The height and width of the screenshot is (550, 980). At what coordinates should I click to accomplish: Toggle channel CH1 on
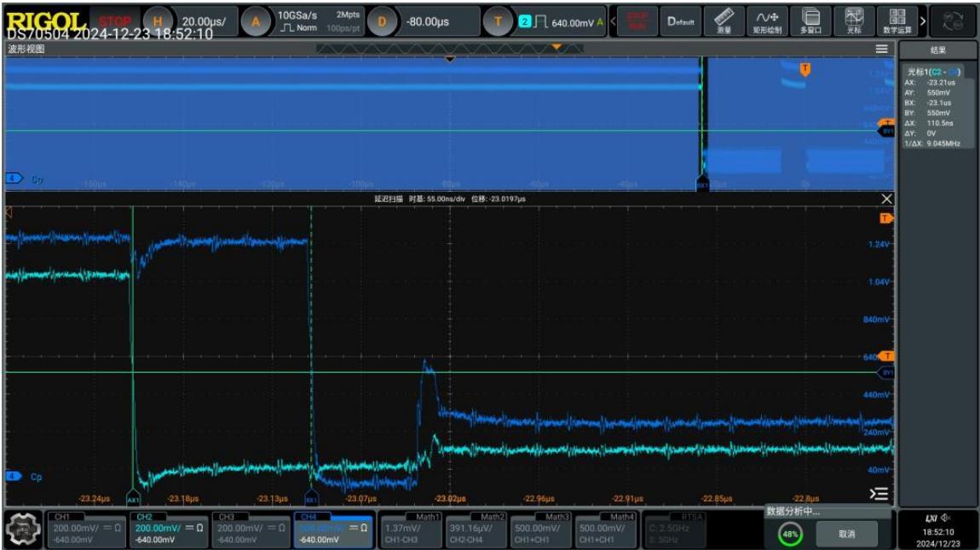coord(86,530)
